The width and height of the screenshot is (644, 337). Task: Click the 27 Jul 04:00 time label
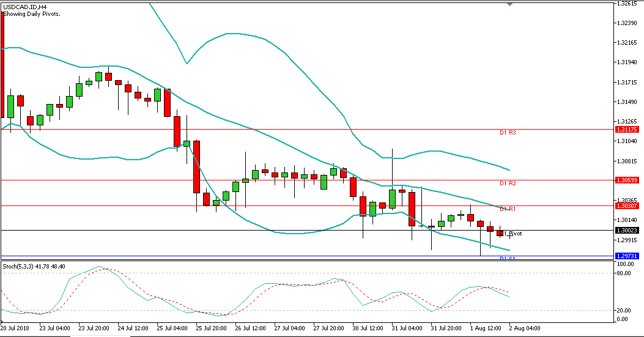tap(290, 328)
